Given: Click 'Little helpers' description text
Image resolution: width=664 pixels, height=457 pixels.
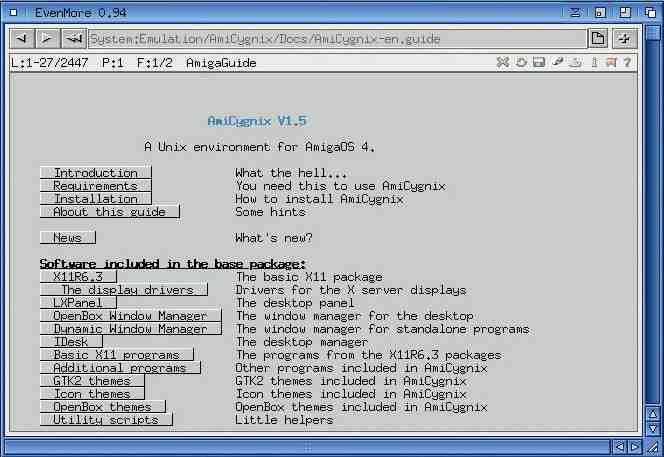Looking at the screenshot, I should (x=284, y=420).
